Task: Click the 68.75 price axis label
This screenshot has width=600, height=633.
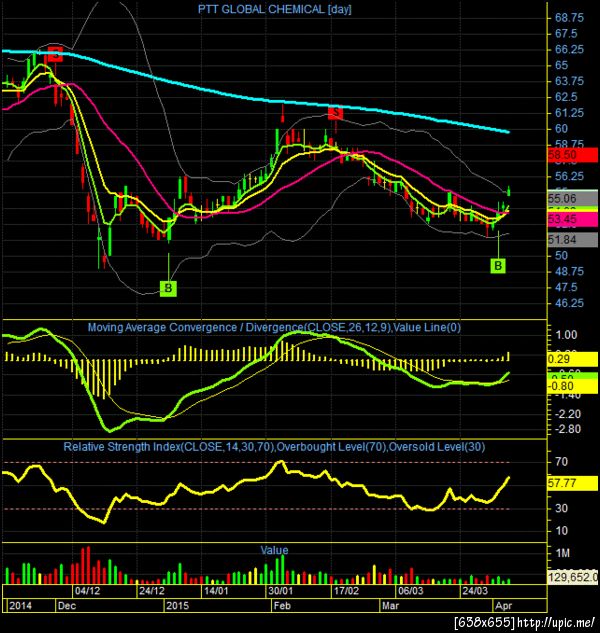Action: pos(569,18)
